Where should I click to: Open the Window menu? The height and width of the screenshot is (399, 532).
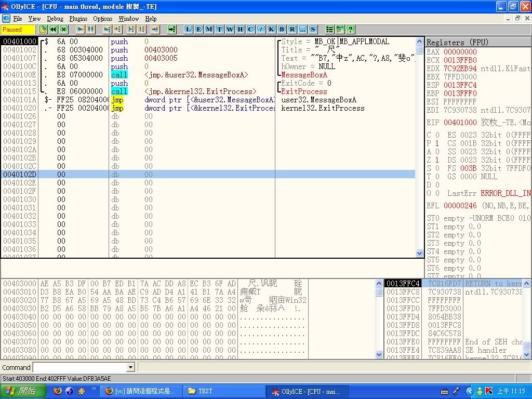(x=129, y=19)
